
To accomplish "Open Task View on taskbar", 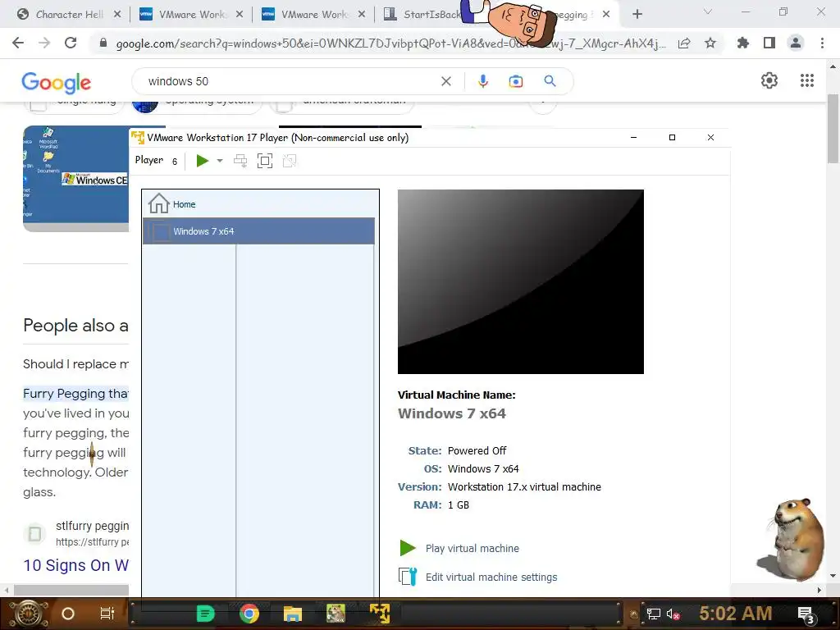I will pos(107,614).
